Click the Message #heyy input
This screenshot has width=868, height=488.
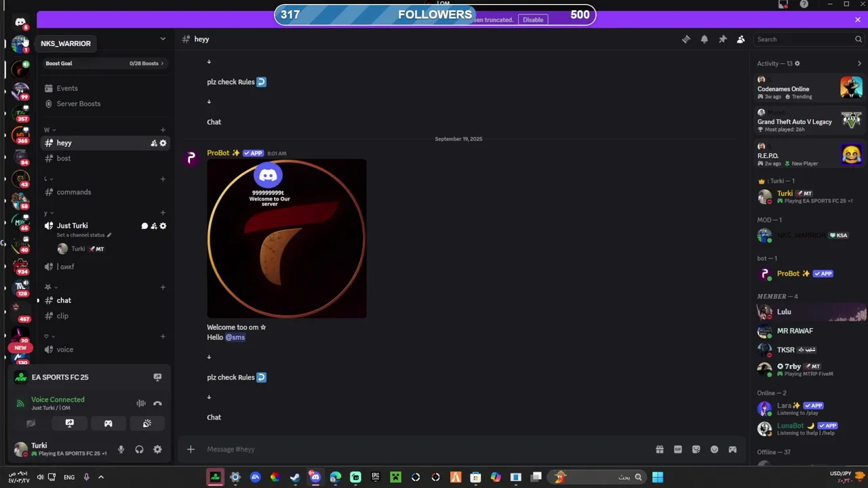pyautogui.click(x=427, y=449)
